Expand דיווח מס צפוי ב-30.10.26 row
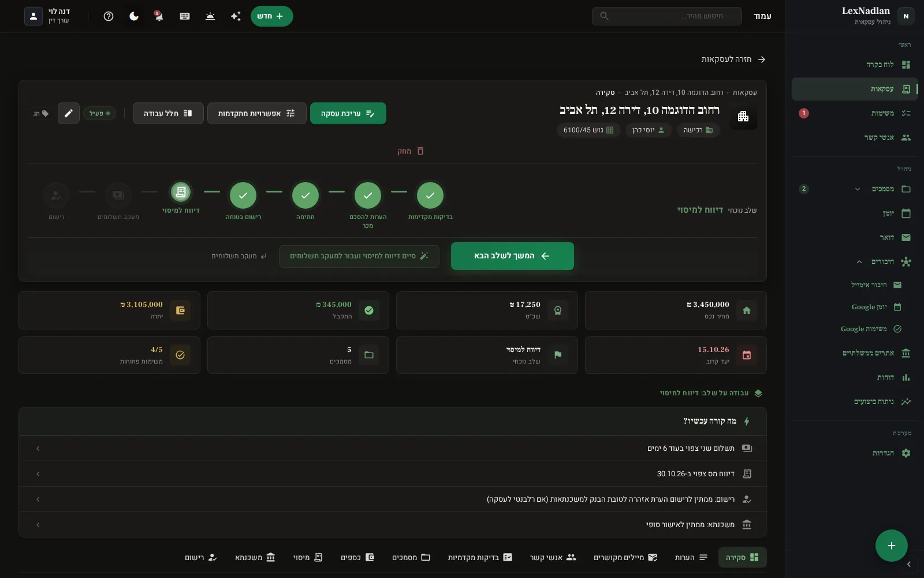Viewport: 924px width, 578px height. pos(393,474)
